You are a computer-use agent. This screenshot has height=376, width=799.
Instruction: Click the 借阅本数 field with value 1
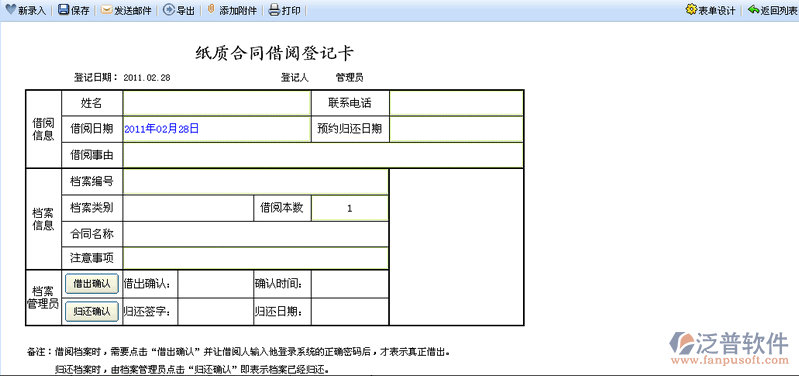tap(350, 208)
